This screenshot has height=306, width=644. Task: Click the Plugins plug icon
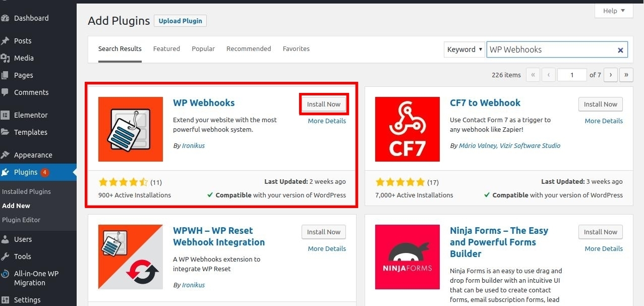(x=5, y=172)
